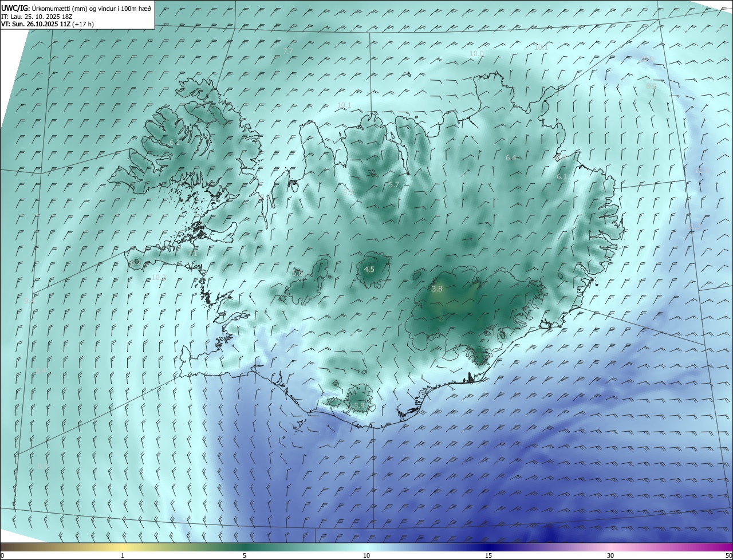Click the 5.9 precipitation value label

tap(359, 405)
